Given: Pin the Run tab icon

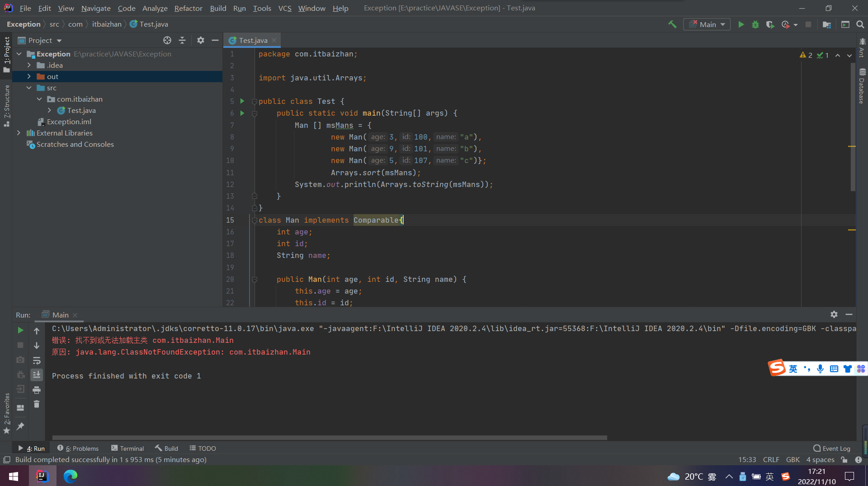Looking at the screenshot, I should (x=20, y=426).
